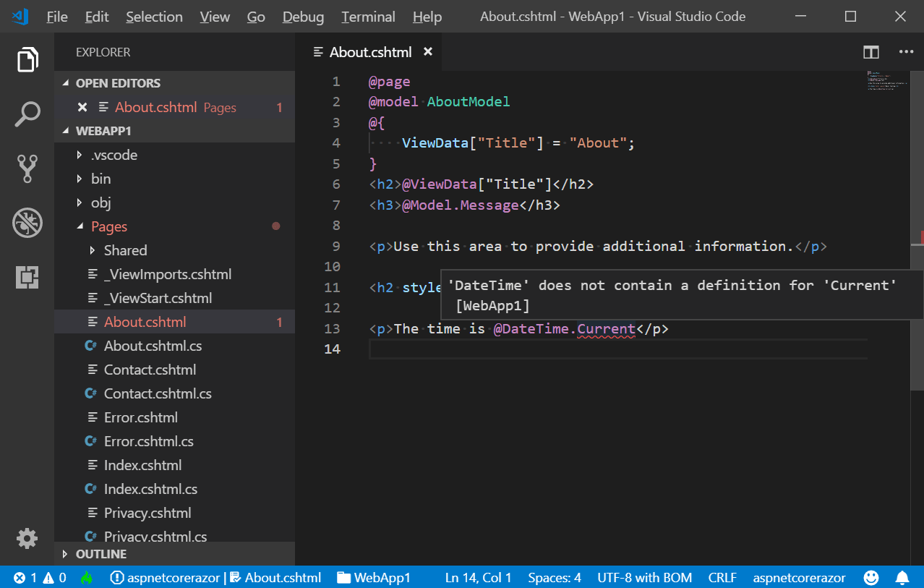The image size is (924, 588).
Task: Expand the OUTLINE section
Action: [100, 554]
